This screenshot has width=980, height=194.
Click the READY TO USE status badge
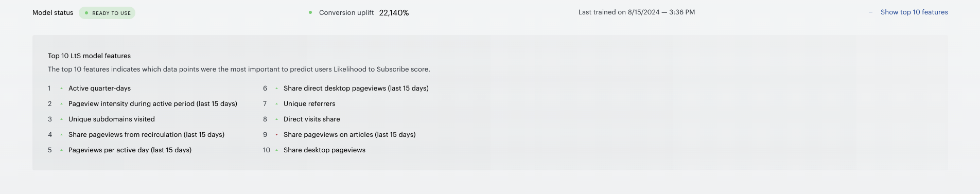[107, 13]
